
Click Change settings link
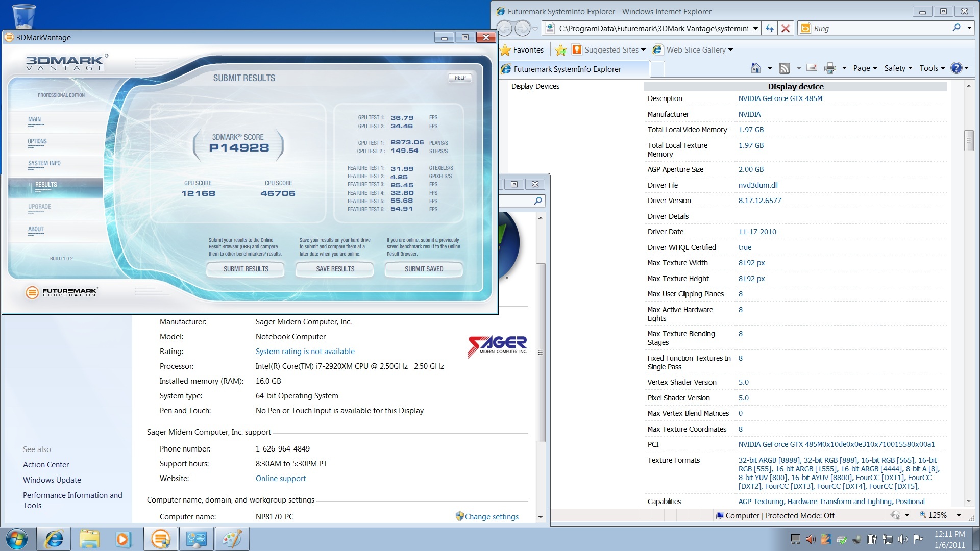pos(491,517)
